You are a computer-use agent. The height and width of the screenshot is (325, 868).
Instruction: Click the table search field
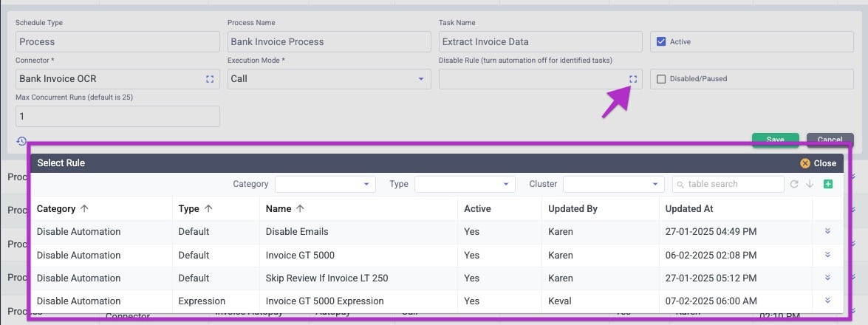click(731, 184)
